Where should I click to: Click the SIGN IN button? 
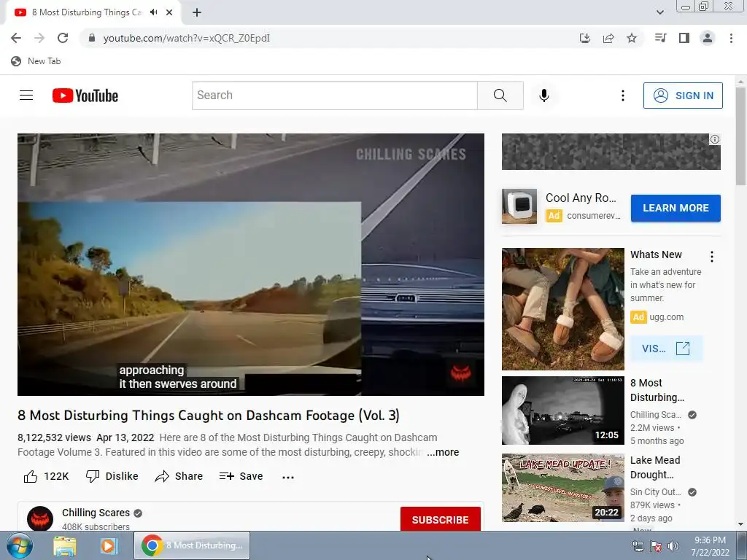(683, 96)
